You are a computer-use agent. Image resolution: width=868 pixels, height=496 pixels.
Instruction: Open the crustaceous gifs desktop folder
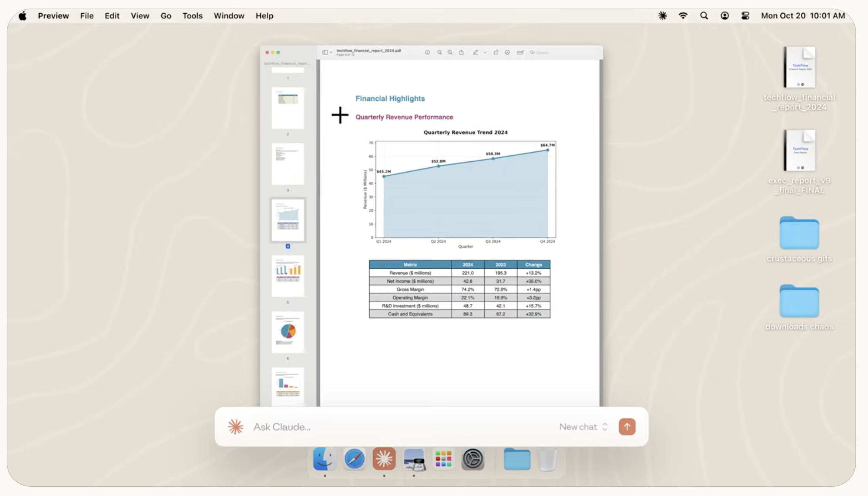[x=799, y=234]
